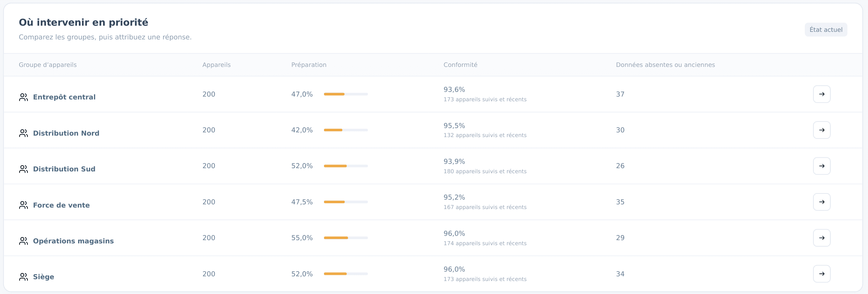The image size is (868, 294).
Task: Open the Entrepôt central row arrow button
Action: pyautogui.click(x=822, y=94)
